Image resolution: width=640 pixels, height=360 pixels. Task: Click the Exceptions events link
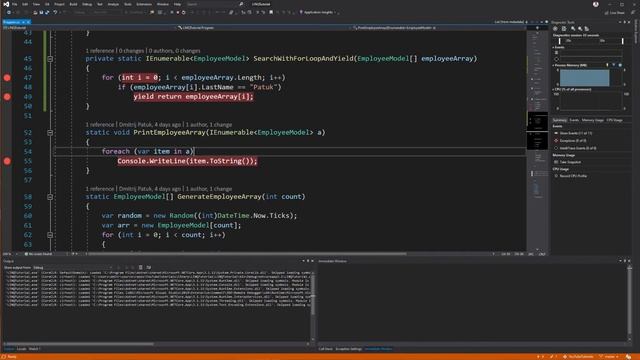click(573, 141)
